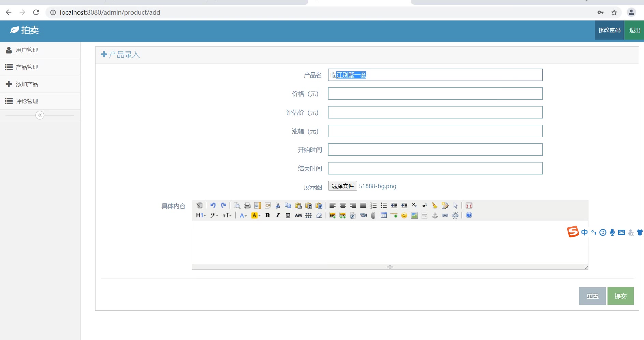Insert a hyperlink in the editor
Screen dimensions: 644x340
(x=445, y=215)
